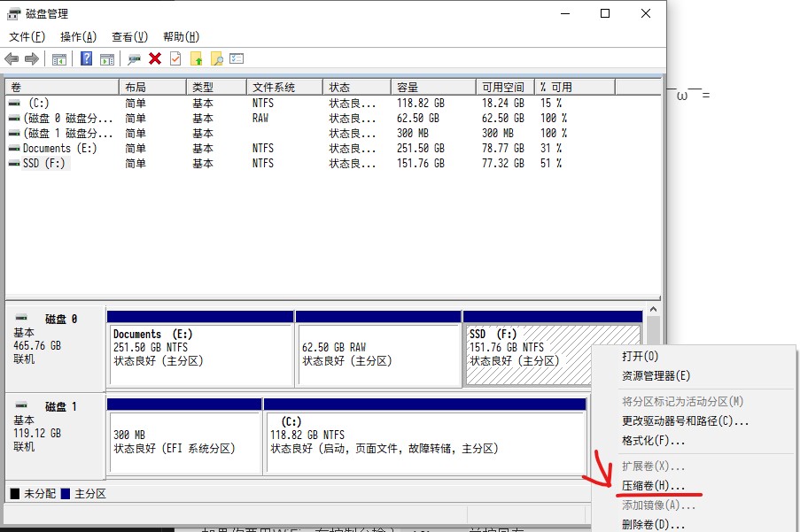
Task: Select Documents (E:) row in volume list
Action: 59,148
